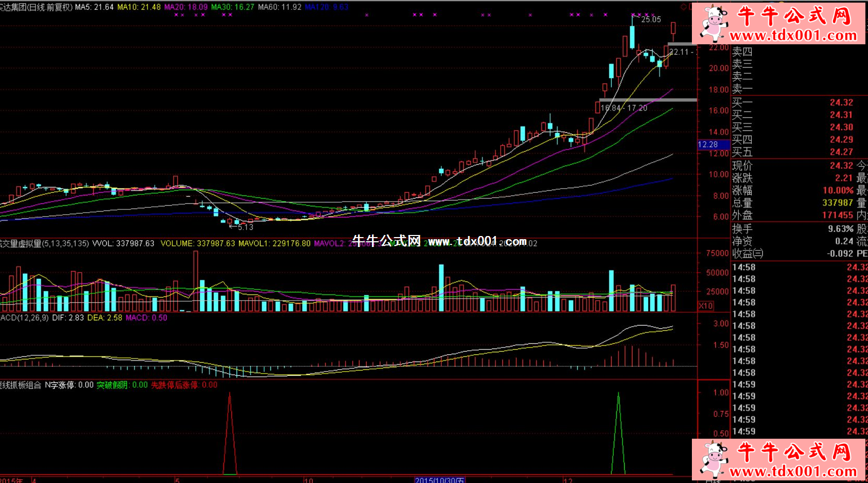This screenshot has width=868, height=483.
Task: Click the red signal spike in bottom panel
Action: 230,434
